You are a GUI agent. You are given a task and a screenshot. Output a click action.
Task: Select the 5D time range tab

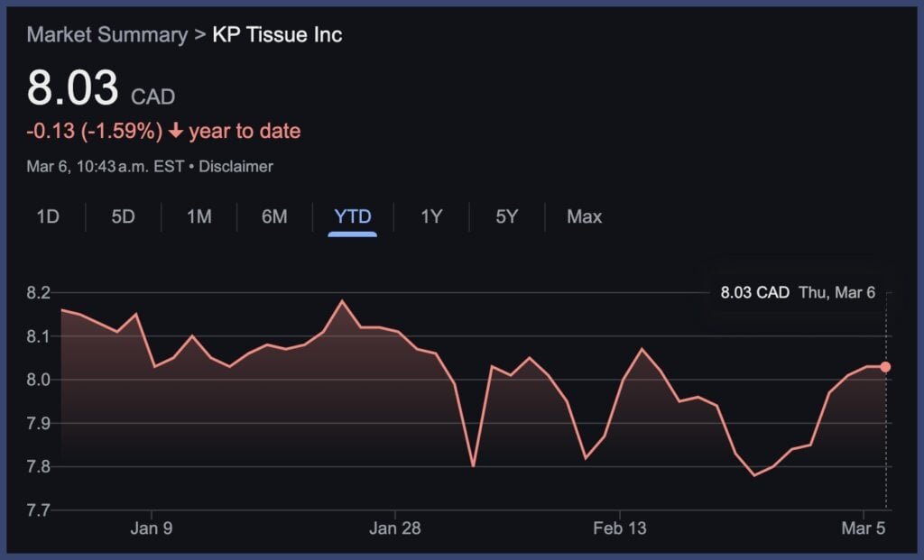point(123,216)
